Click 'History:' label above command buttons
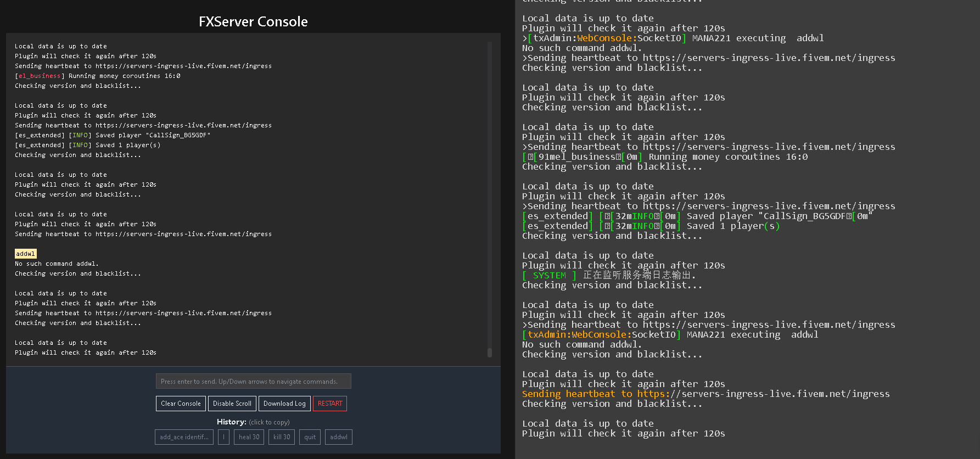Image resolution: width=980 pixels, height=459 pixels. click(232, 422)
